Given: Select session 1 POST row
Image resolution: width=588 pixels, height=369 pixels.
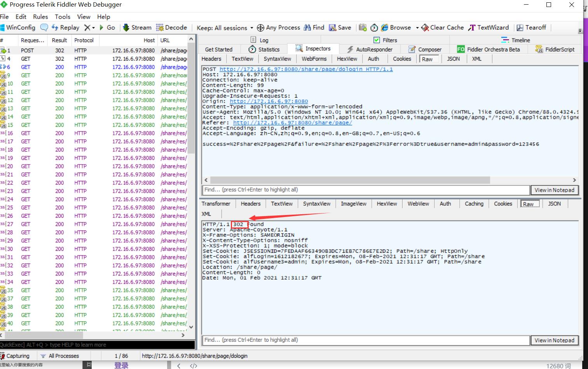Looking at the screenshot, I should (94, 51).
